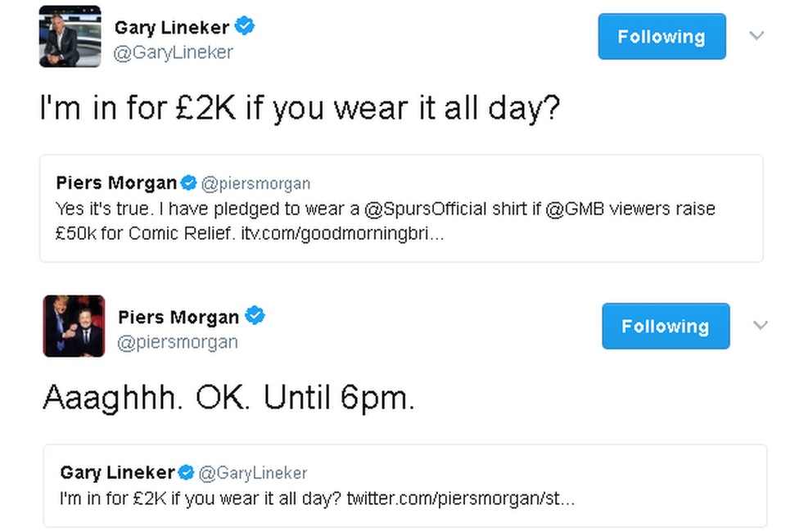Click Piers Morgan's verified badge
Screen dimensions: 799x532
click(x=255, y=315)
